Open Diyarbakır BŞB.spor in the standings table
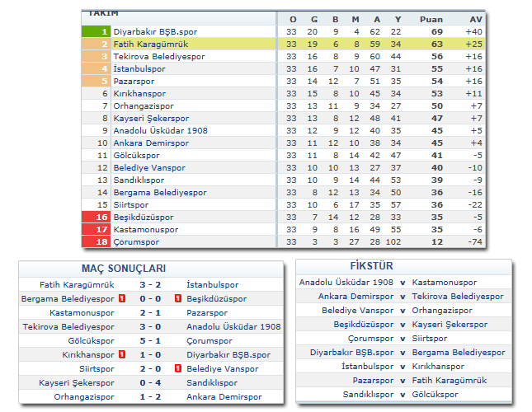Viewport: 532px width, 412px height. pyautogui.click(x=157, y=31)
